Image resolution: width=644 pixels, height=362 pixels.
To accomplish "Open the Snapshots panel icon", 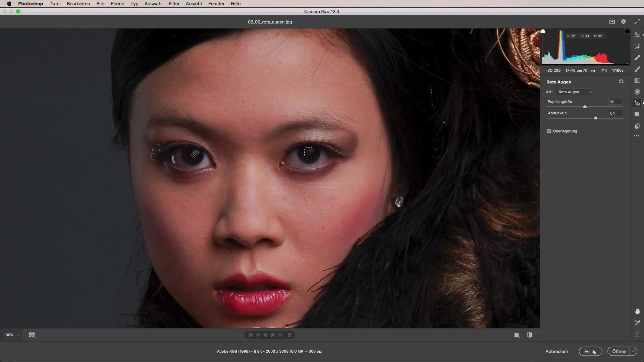I will pyautogui.click(x=637, y=115).
